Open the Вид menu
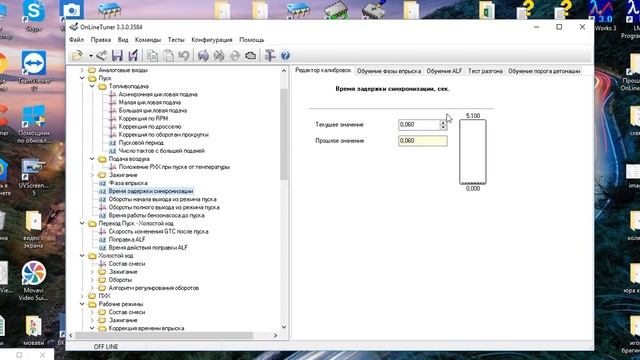Viewport: 640px width, 360px height. click(123, 40)
